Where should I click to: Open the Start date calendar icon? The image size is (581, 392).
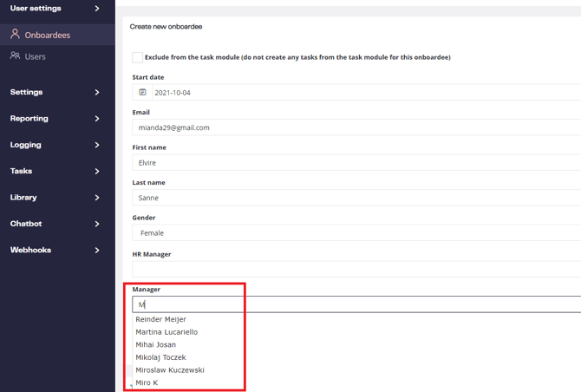[x=143, y=92]
